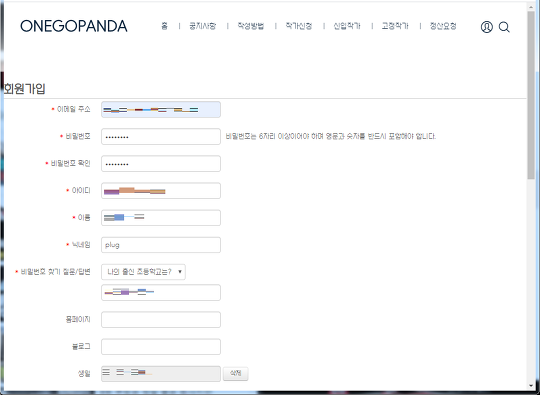
Task: Focus the 홈페이지 input field
Action: tap(161, 320)
